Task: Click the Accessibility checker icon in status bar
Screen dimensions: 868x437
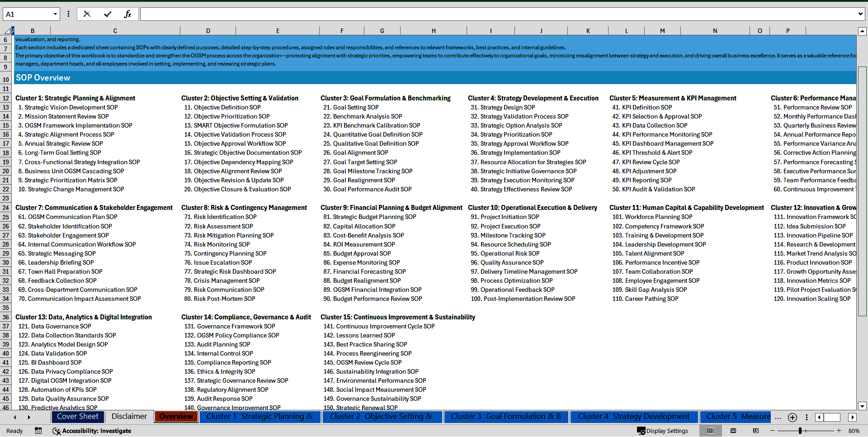Action: coord(57,431)
